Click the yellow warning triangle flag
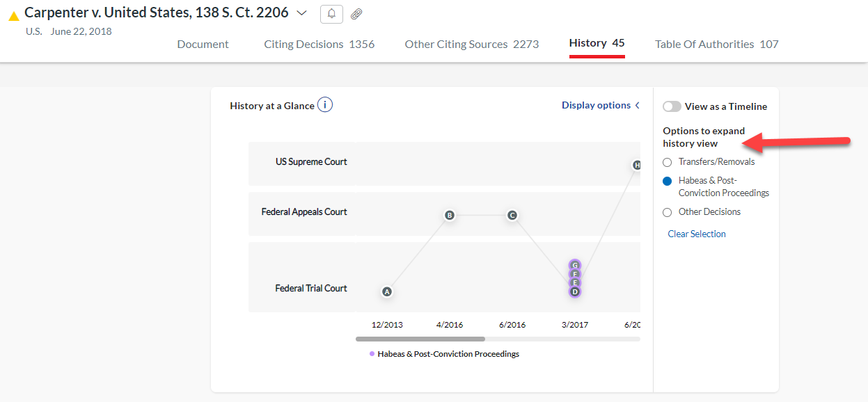The image size is (868, 402). (x=13, y=15)
